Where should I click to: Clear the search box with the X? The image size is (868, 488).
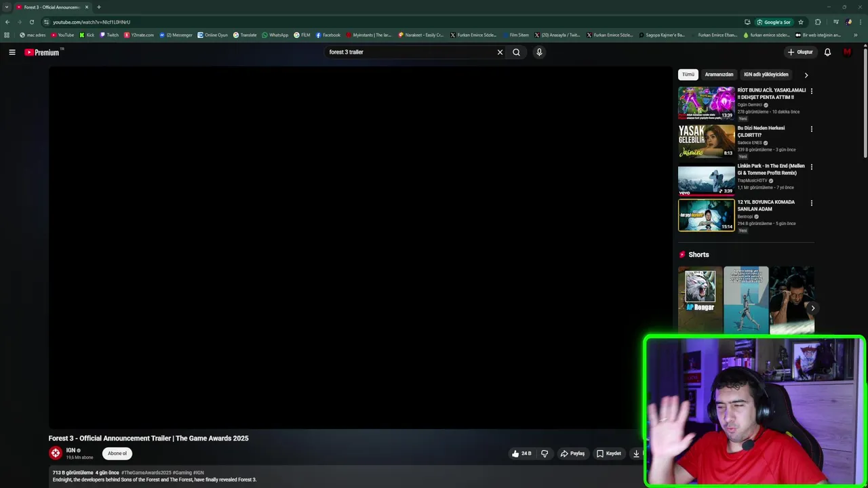500,52
